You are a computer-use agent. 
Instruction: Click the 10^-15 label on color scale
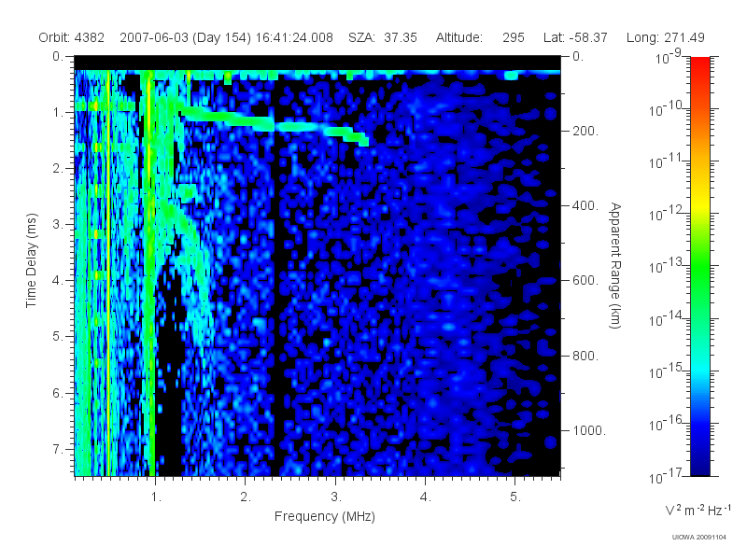click(667, 371)
